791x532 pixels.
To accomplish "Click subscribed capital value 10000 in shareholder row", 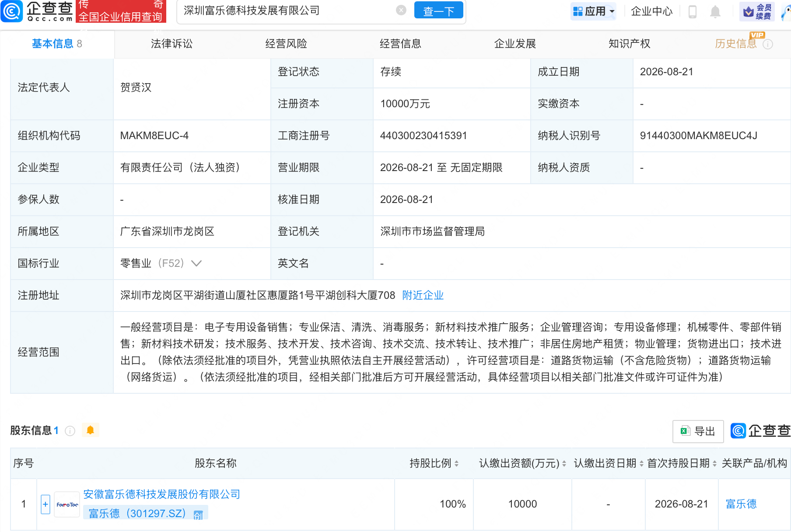I will tap(522, 504).
